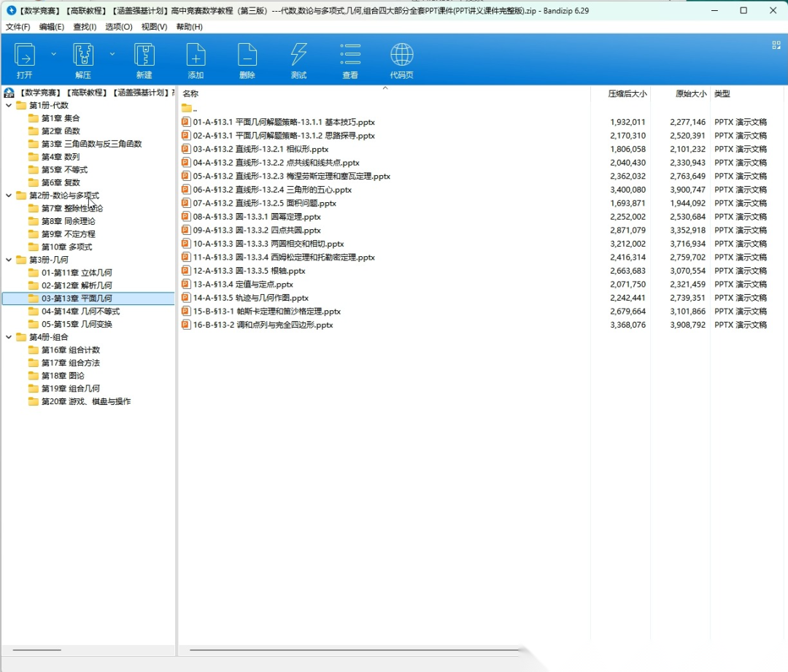Viewport: 788px width, 672px height.
Task: Click the horizontal scrollbar under the file list
Action: pyautogui.click(x=350, y=649)
